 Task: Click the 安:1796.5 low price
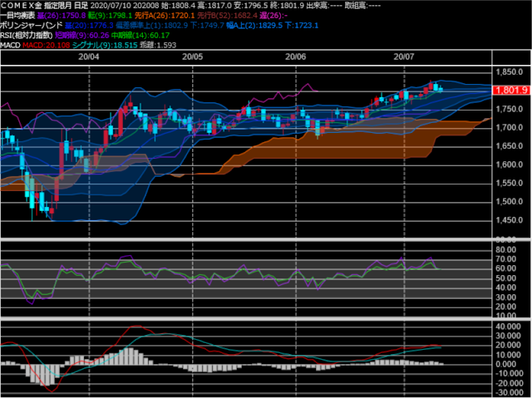coord(251,6)
